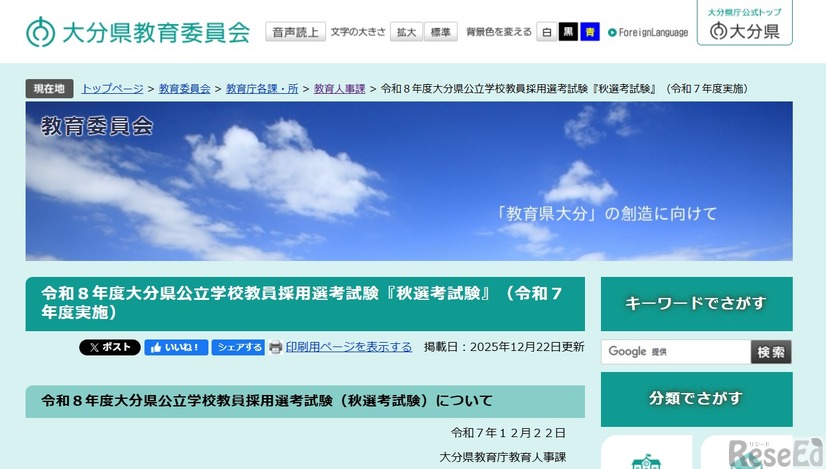
Task: Post this page on X
Action: click(110, 347)
